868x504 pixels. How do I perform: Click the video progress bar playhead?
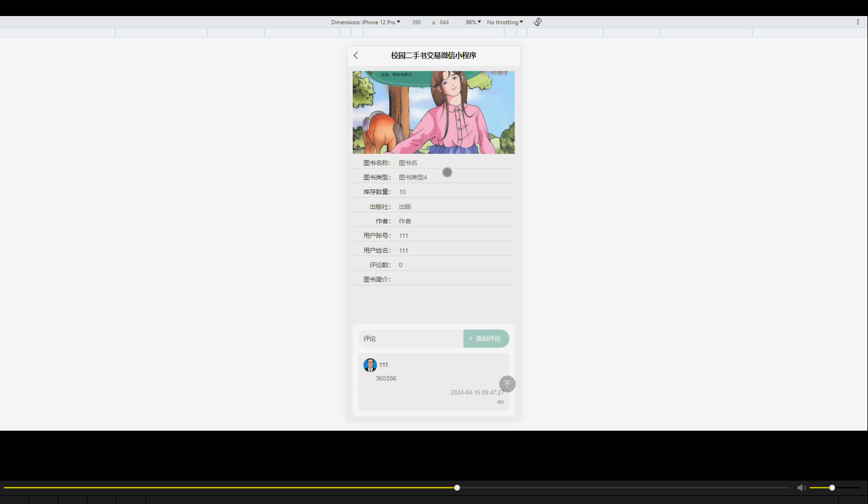(x=457, y=487)
